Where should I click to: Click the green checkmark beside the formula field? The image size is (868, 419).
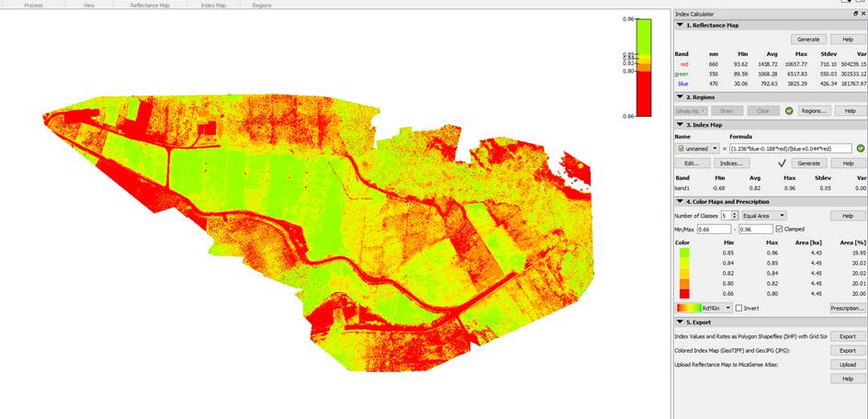(x=861, y=148)
